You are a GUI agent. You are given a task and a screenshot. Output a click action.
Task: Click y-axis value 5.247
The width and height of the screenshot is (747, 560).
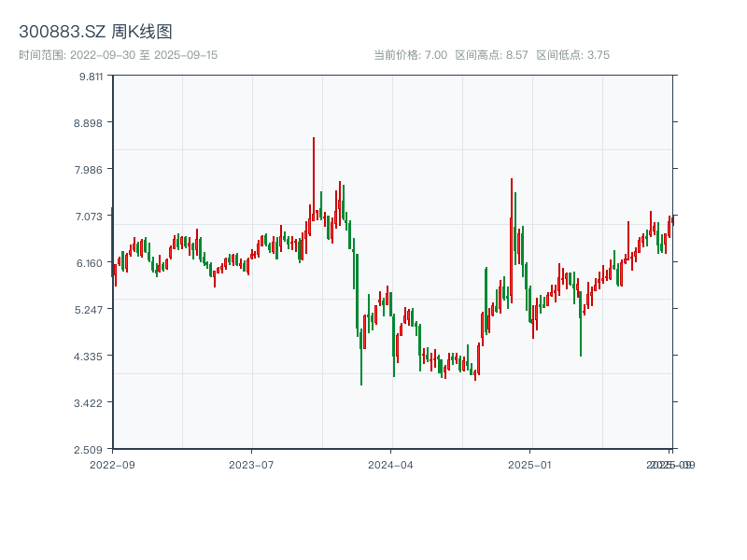(89, 310)
